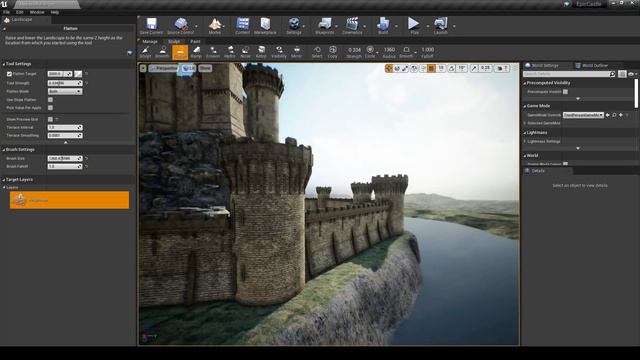Open the GameMode Override dropdown

pos(583,115)
